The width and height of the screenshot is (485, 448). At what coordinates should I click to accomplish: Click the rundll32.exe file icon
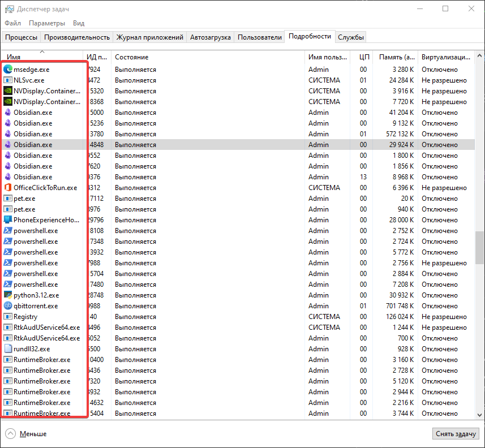pyautogui.click(x=8, y=349)
